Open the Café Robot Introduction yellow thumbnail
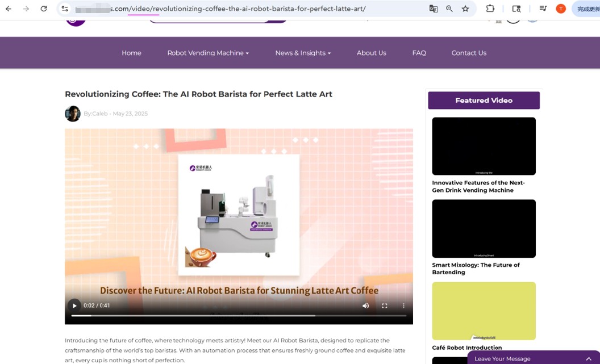 coord(484,311)
